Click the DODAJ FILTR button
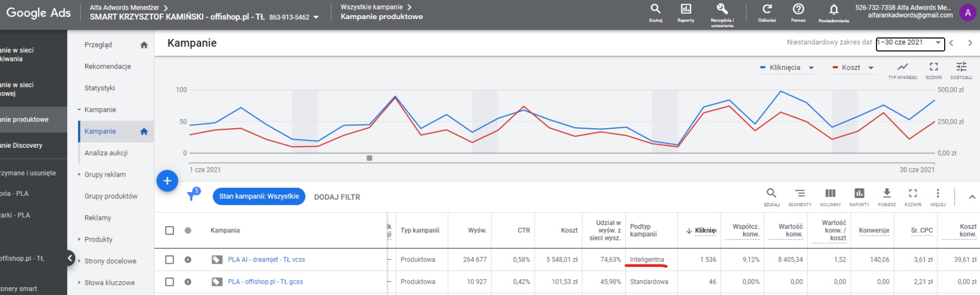Screen dimensions: 980x295 [x=337, y=197]
